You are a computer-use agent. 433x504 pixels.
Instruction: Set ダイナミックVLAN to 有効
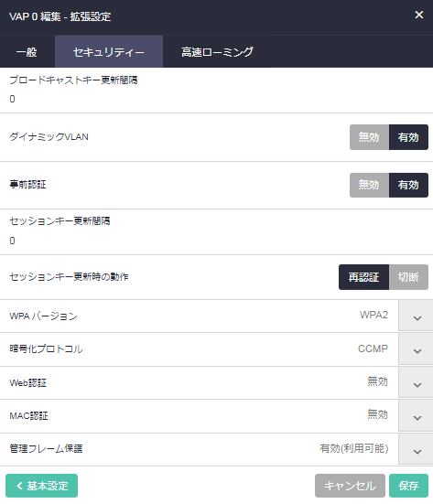408,137
